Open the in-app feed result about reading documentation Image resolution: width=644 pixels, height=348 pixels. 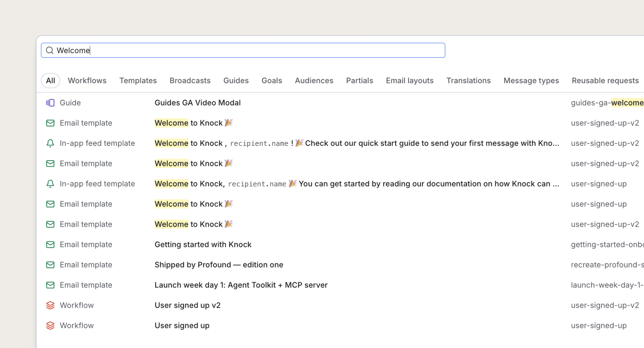[x=357, y=184]
